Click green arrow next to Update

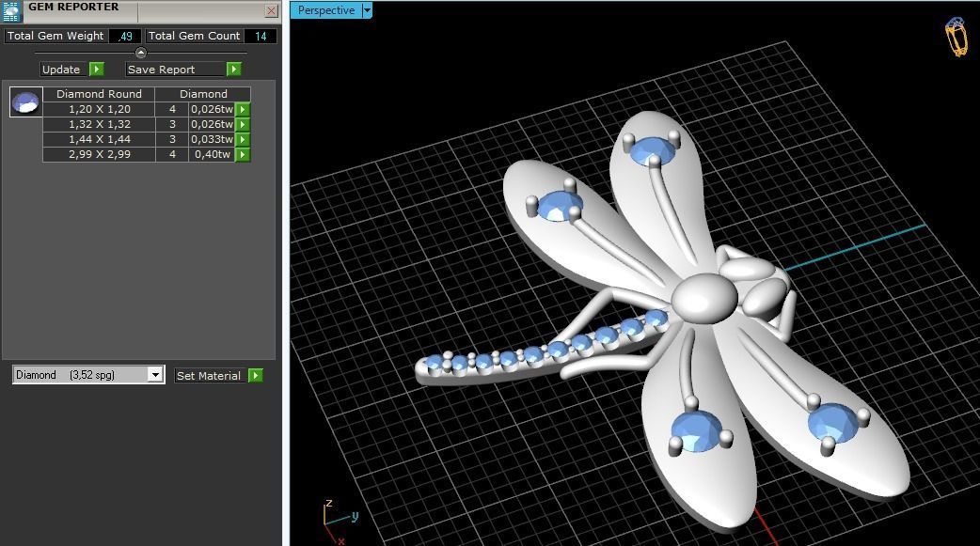click(x=97, y=70)
